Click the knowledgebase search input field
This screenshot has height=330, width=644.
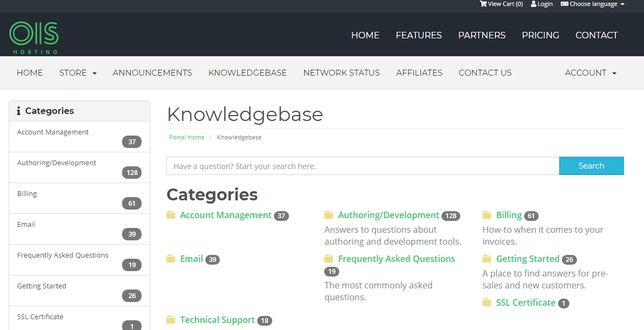coord(363,166)
